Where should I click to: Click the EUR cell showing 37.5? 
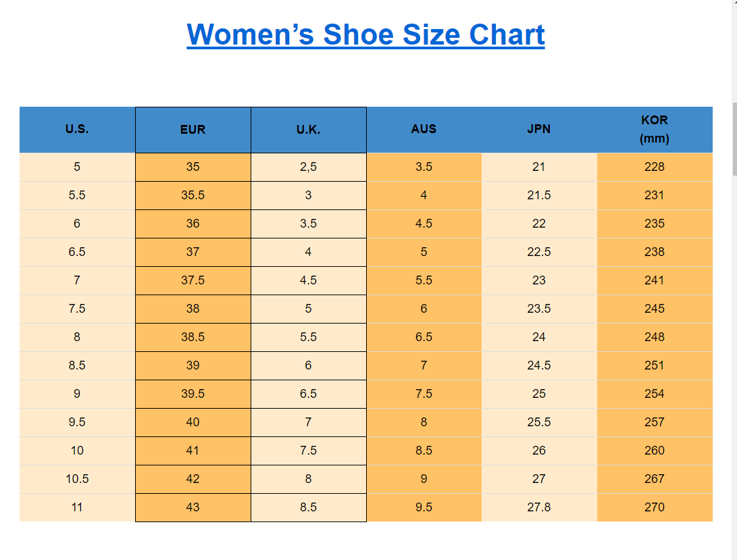193,280
